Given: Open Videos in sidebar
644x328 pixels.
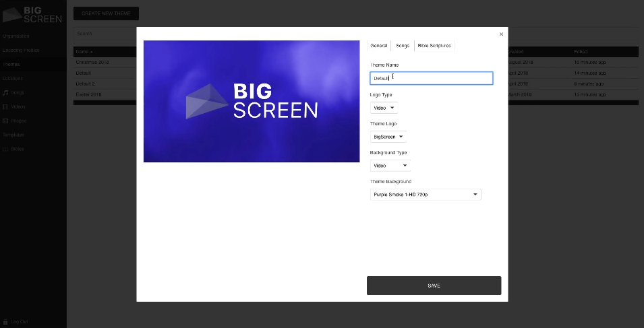Looking at the screenshot, I should coord(18,106).
